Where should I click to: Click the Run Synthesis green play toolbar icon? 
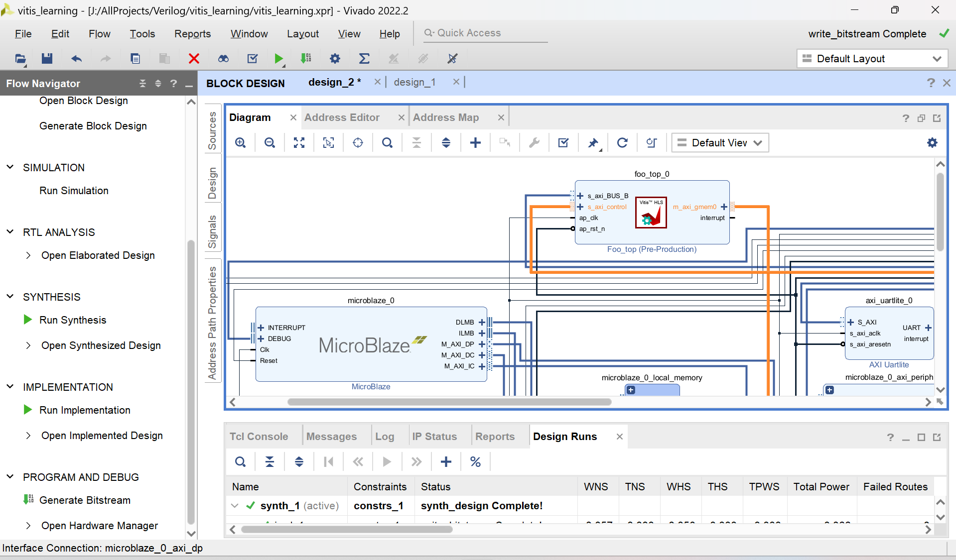coord(278,59)
